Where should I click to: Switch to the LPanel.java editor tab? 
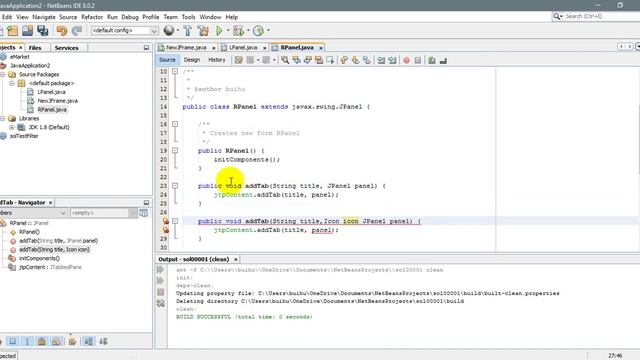[243, 48]
